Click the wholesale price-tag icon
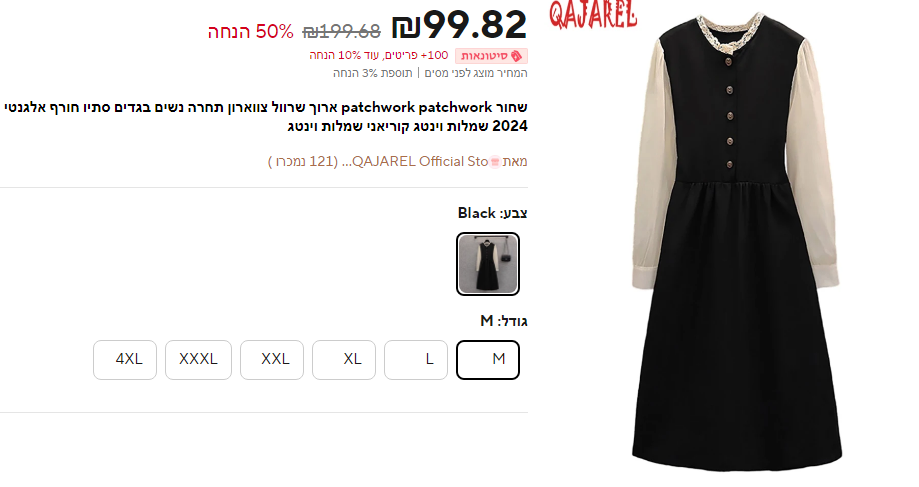Image resolution: width=919 pixels, height=487 pixels. [x=516, y=56]
